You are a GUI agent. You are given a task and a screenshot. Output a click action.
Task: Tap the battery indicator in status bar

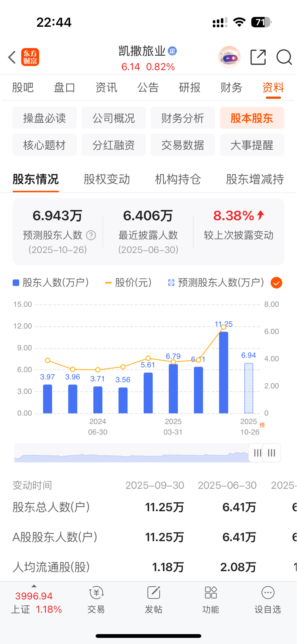261,22
